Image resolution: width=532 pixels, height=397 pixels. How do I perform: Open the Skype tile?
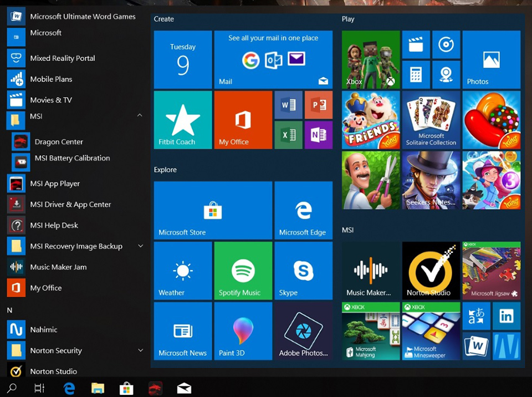(304, 271)
